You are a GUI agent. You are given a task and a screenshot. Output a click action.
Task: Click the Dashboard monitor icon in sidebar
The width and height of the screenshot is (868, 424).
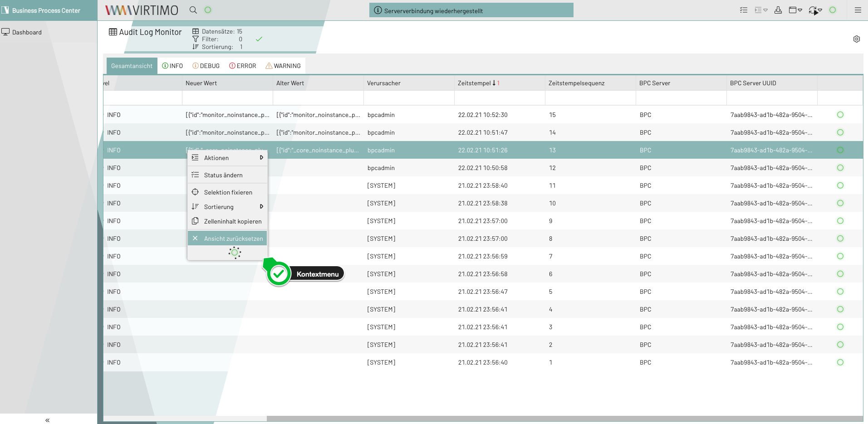click(x=5, y=32)
